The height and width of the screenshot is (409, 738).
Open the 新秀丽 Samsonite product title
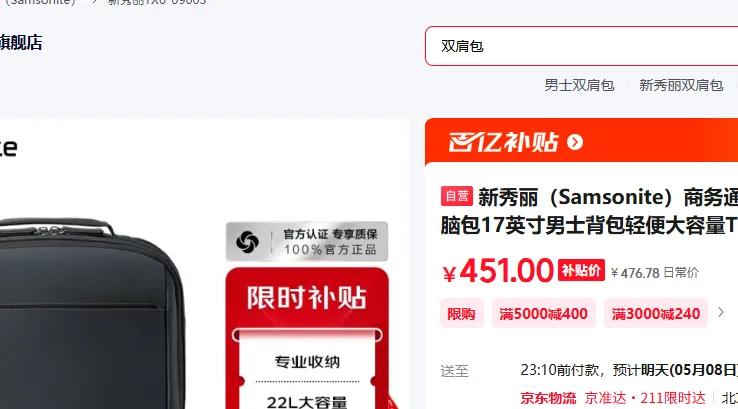pyautogui.click(x=589, y=211)
